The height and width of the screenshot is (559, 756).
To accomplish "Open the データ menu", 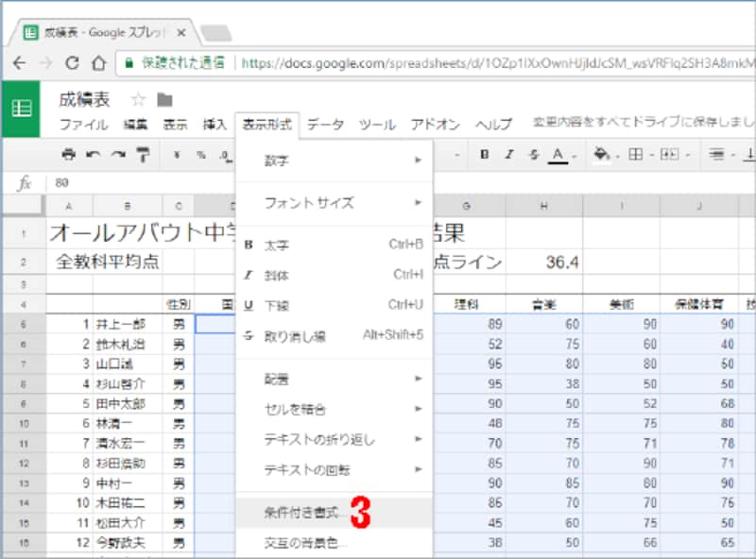I will pos(324,124).
